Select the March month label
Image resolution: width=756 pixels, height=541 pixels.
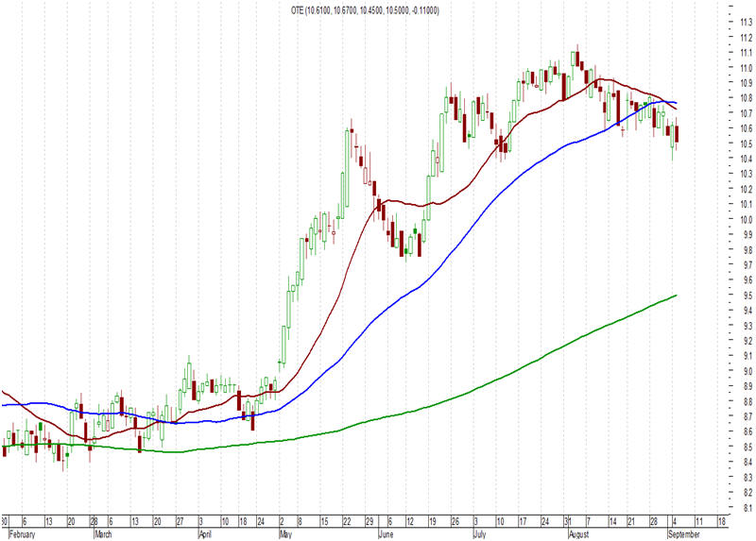tap(103, 534)
